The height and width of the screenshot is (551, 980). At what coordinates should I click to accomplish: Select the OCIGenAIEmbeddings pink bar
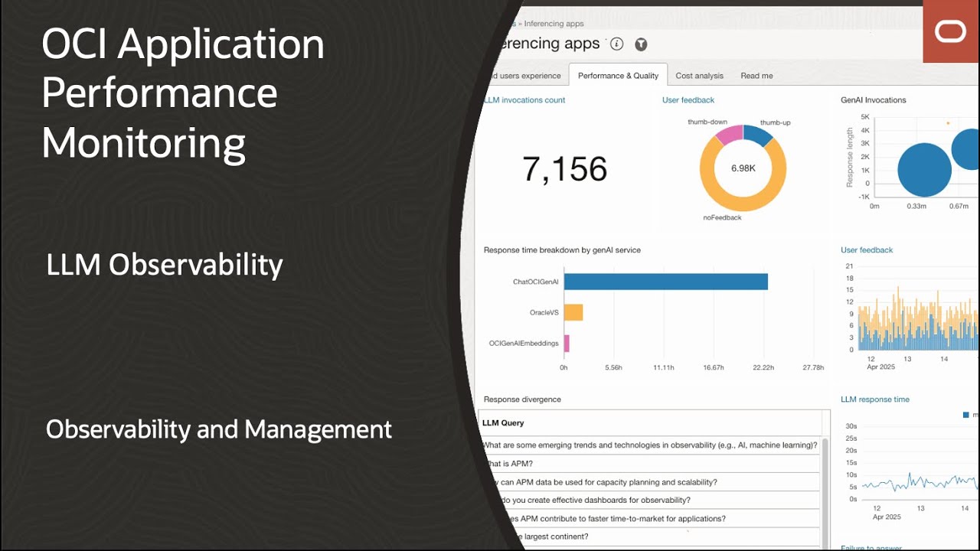[567, 344]
